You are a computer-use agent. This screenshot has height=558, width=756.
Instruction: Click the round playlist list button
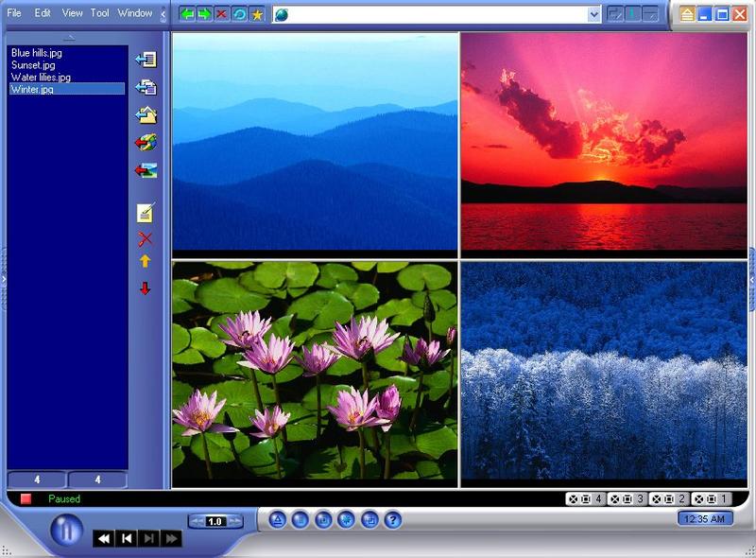(x=301, y=520)
